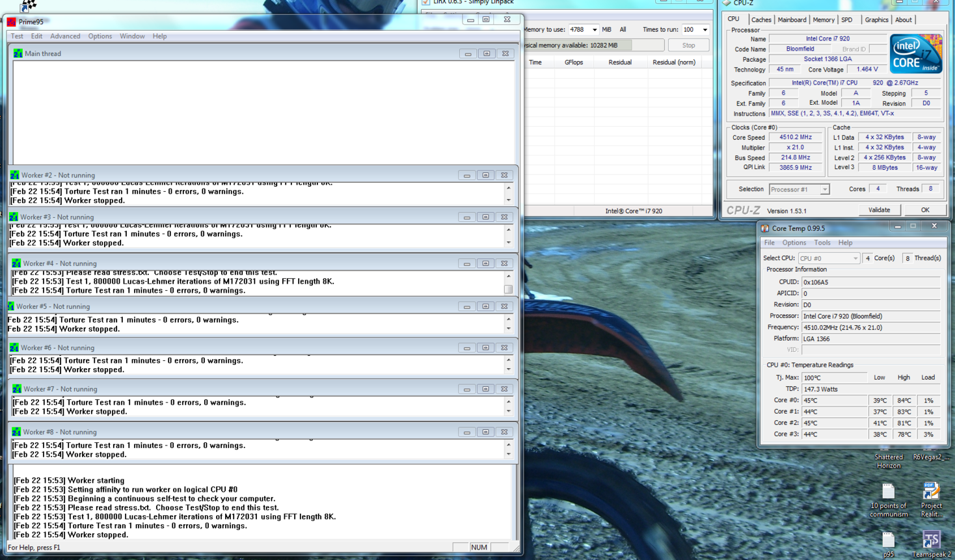The image size is (955, 560).
Task: Switch to the Mainboard tab in CPU-Z
Action: pos(792,20)
